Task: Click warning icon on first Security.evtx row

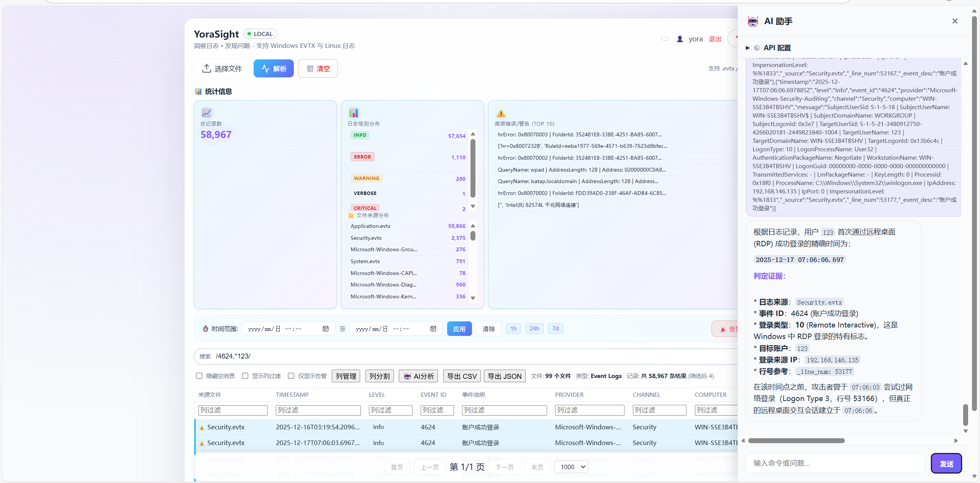Action: (x=202, y=427)
